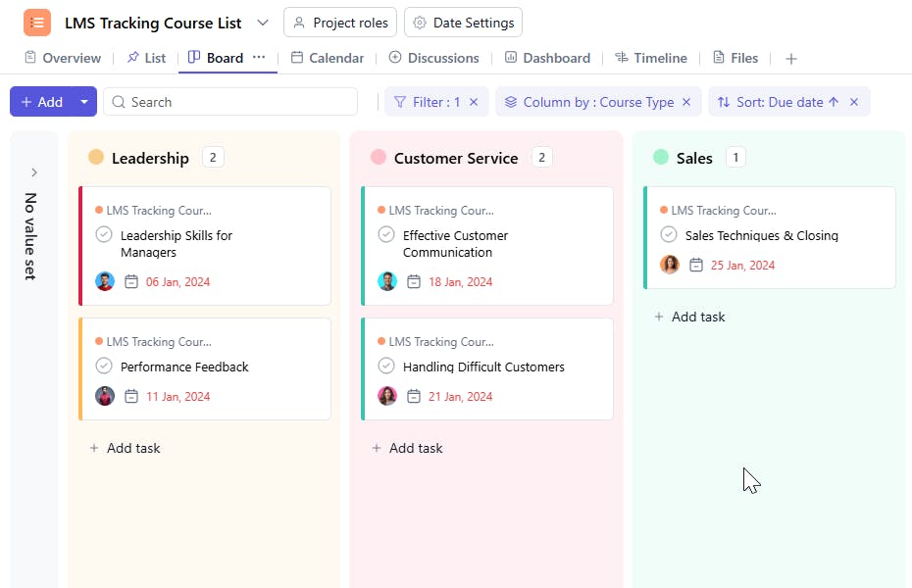
Task: Click the calendar icon on Leadership Skills card
Action: (132, 282)
